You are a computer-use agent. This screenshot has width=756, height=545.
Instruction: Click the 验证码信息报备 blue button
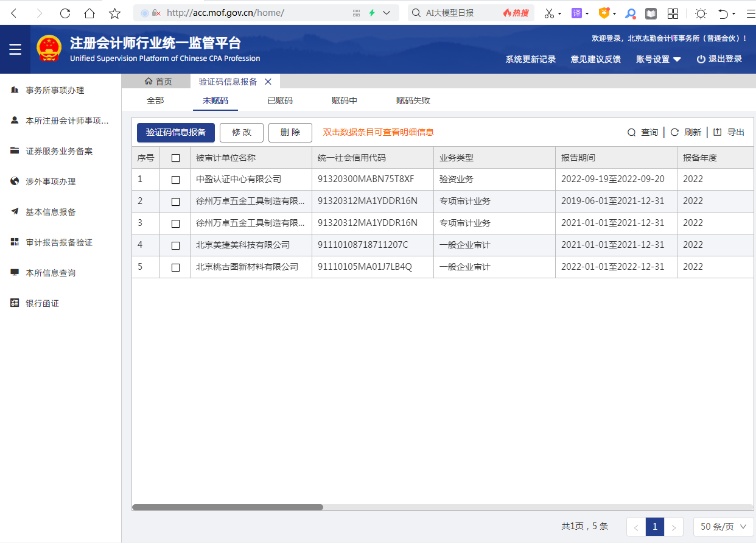[x=176, y=133]
